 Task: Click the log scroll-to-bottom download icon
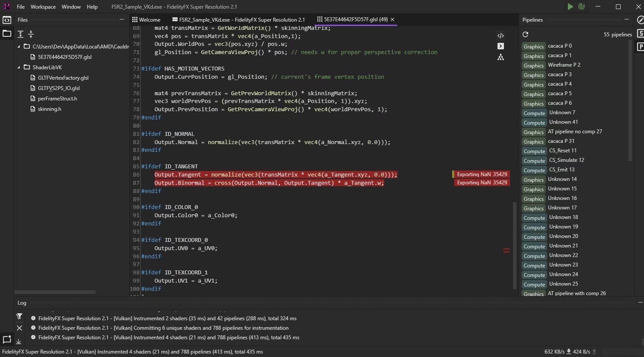point(19,341)
